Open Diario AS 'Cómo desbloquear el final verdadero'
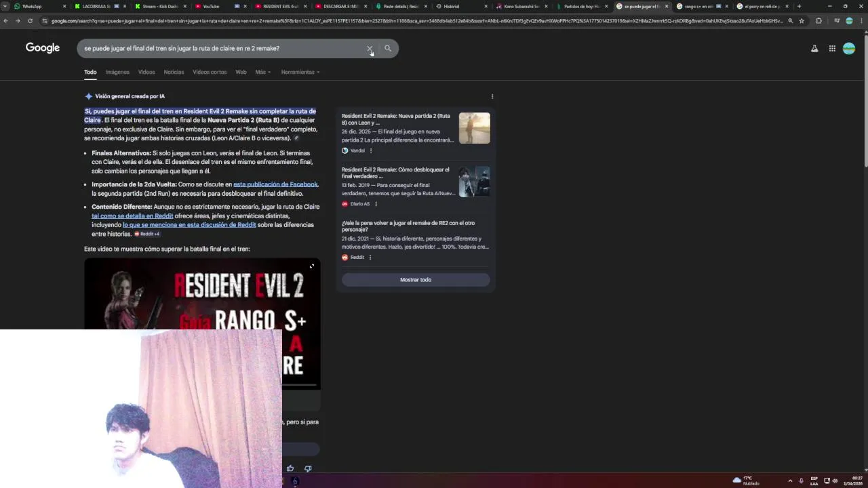The image size is (868, 488). coord(395,173)
